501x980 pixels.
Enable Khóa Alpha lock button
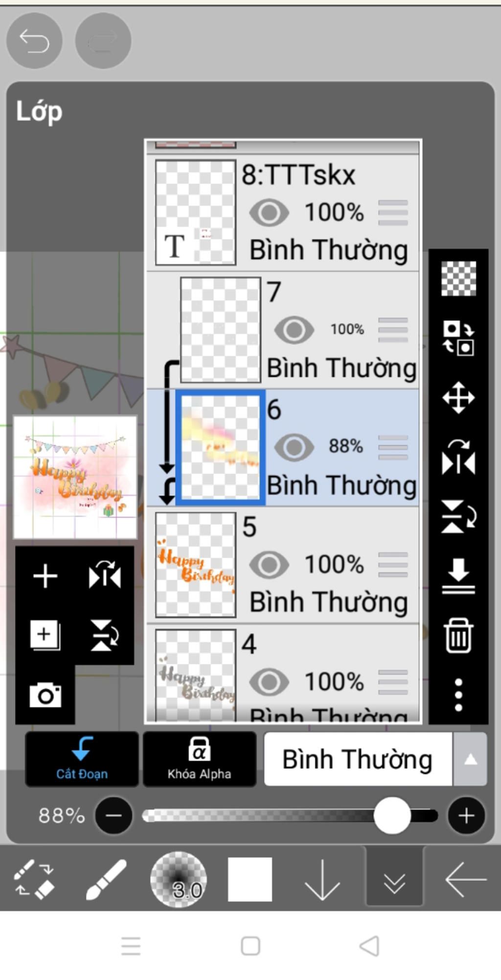(199, 759)
